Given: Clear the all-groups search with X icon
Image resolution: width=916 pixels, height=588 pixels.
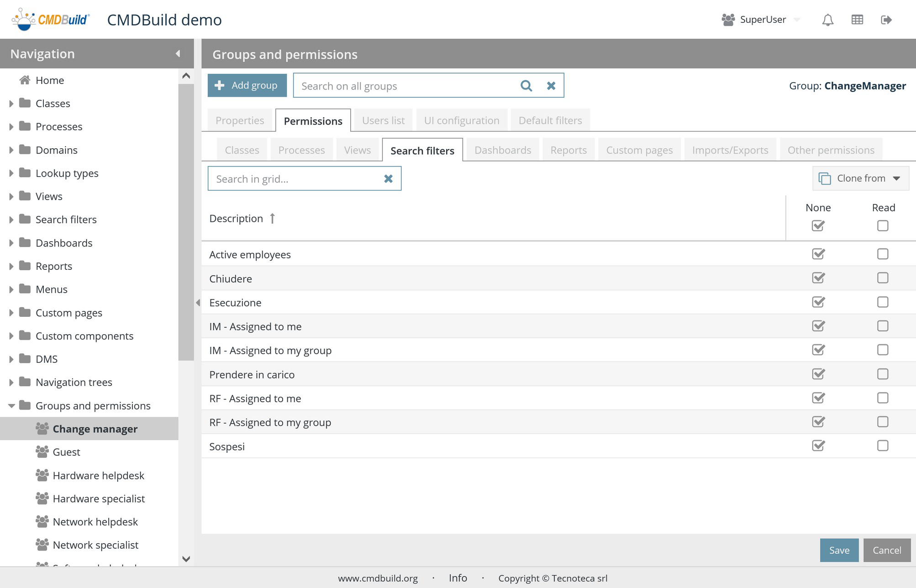Looking at the screenshot, I should coord(551,85).
